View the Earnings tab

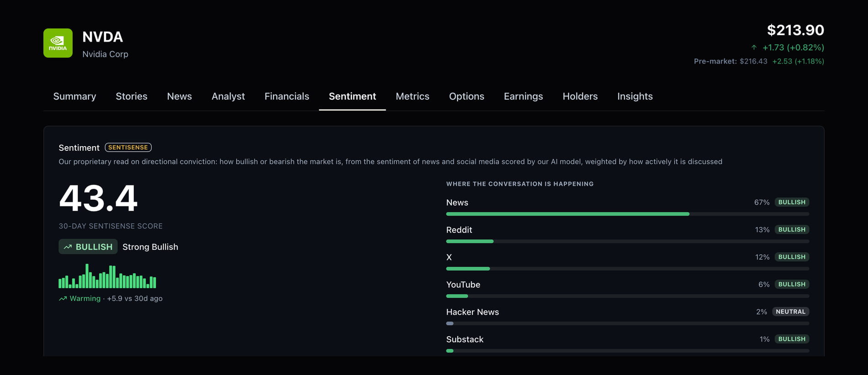click(x=523, y=96)
